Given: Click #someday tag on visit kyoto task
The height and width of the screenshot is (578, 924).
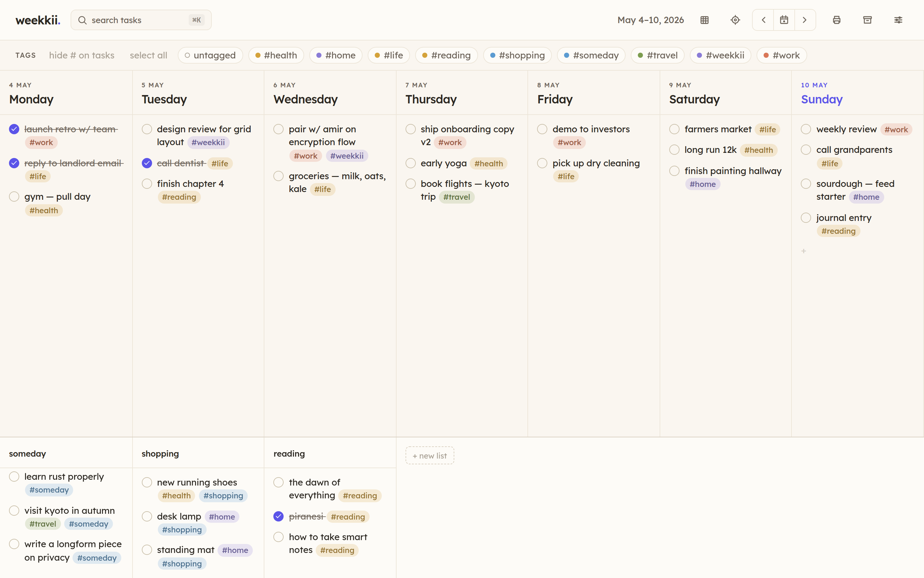Looking at the screenshot, I should coord(89,524).
